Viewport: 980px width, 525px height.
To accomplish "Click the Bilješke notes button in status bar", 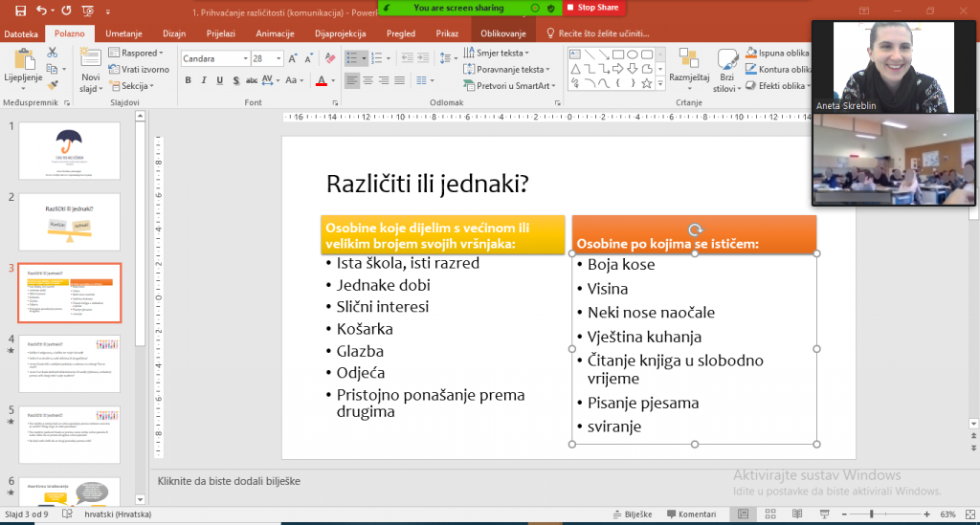I will [x=631, y=514].
